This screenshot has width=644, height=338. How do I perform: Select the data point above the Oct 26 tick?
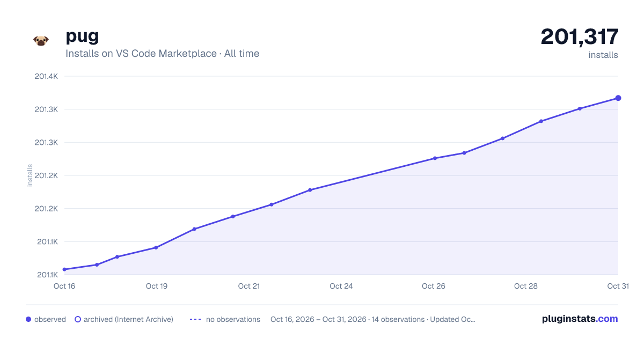tap(435, 158)
